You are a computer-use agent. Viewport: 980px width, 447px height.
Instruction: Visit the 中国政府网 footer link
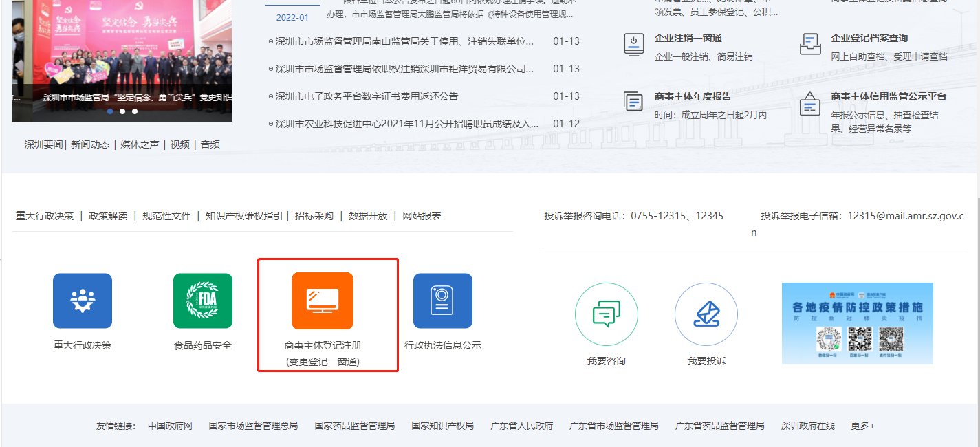pos(170,426)
